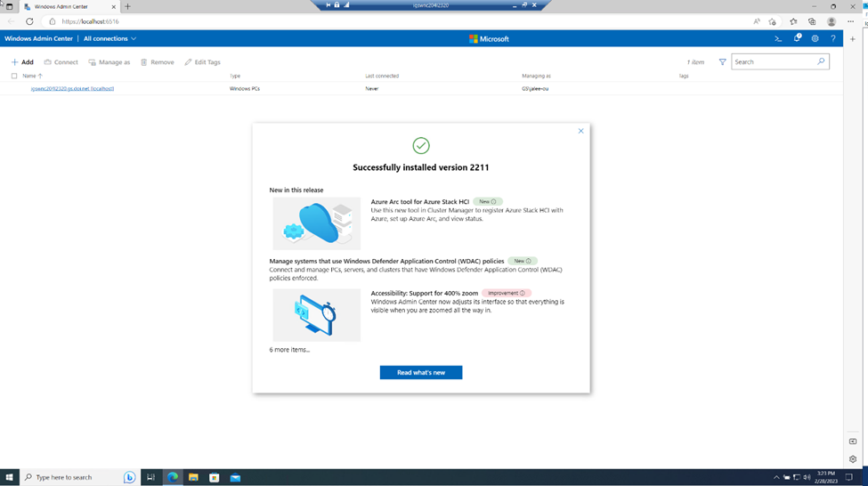Click the Edge sidebar plus button

click(x=853, y=39)
